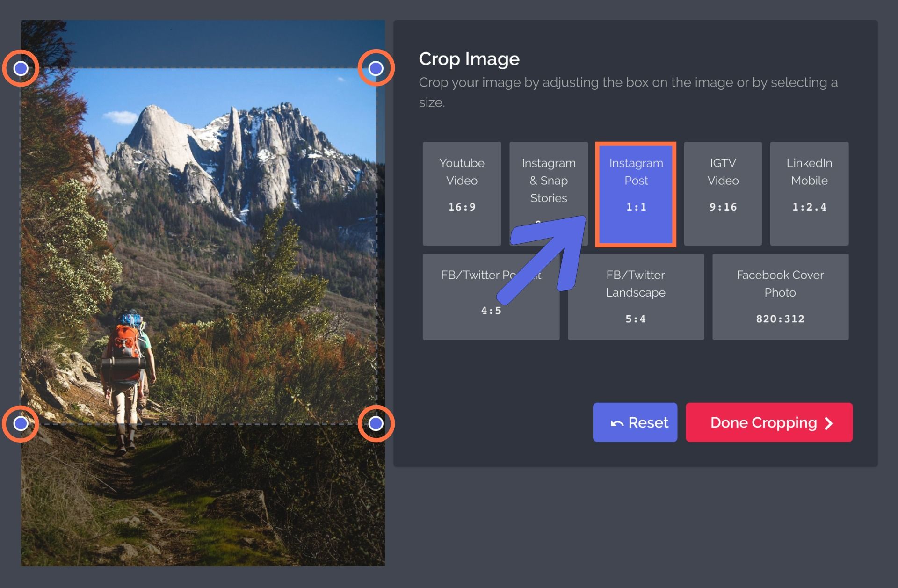Image resolution: width=898 pixels, height=588 pixels.
Task: Select the Youtube Video 16:9 size
Action: 462,193
